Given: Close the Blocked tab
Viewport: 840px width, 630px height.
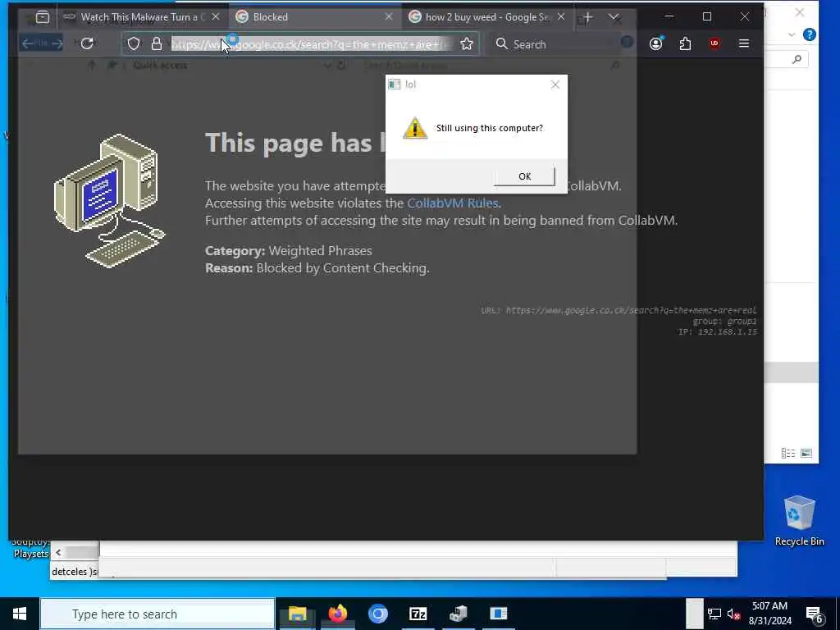Looking at the screenshot, I should point(389,17).
